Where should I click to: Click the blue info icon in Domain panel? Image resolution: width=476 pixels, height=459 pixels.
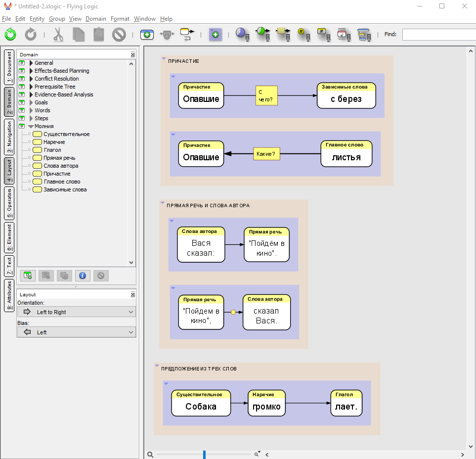[x=83, y=275]
